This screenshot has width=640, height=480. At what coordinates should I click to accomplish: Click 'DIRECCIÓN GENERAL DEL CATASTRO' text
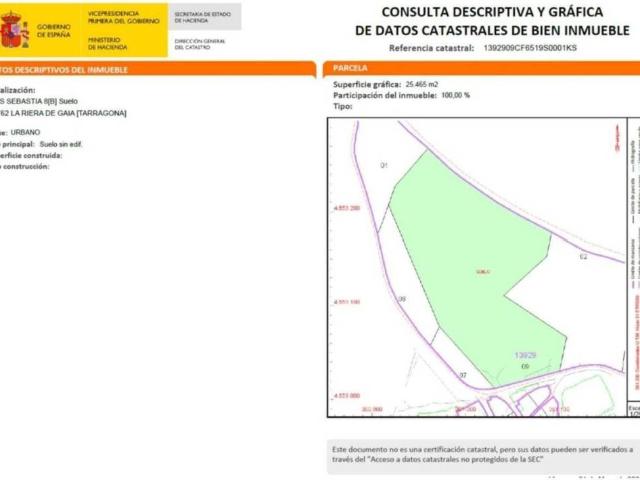(x=200, y=44)
